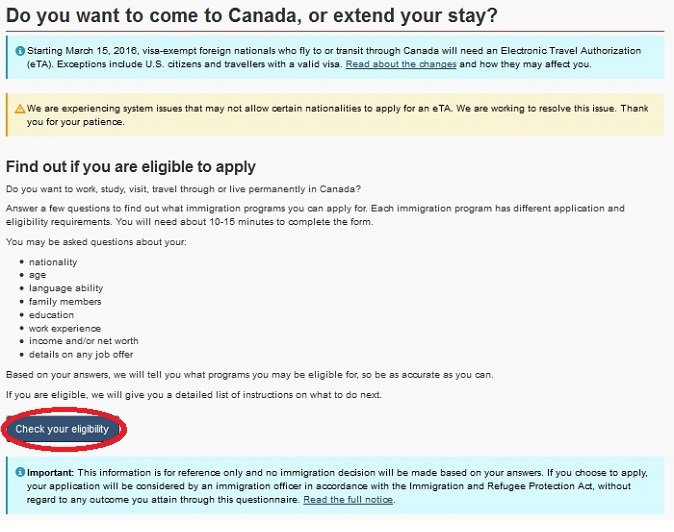Click the info icon in the eTA notice
The height and width of the screenshot is (532, 674).
(20, 49)
